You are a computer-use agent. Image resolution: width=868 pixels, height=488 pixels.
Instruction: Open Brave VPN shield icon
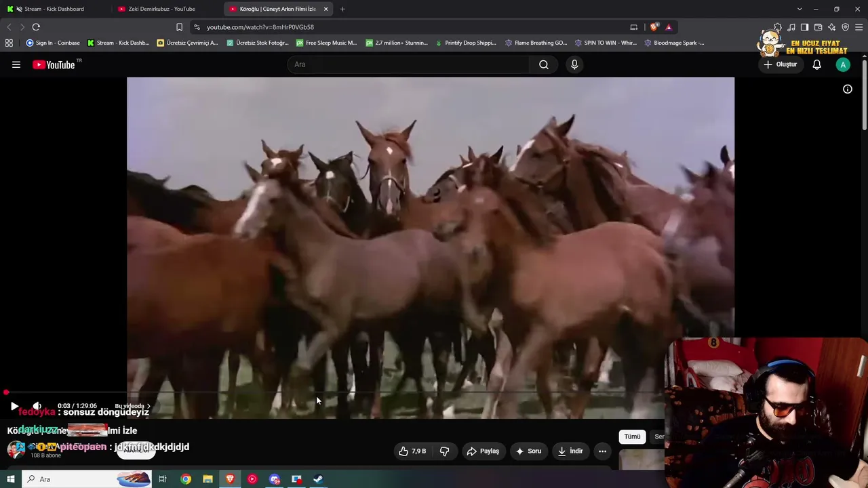[846, 27]
